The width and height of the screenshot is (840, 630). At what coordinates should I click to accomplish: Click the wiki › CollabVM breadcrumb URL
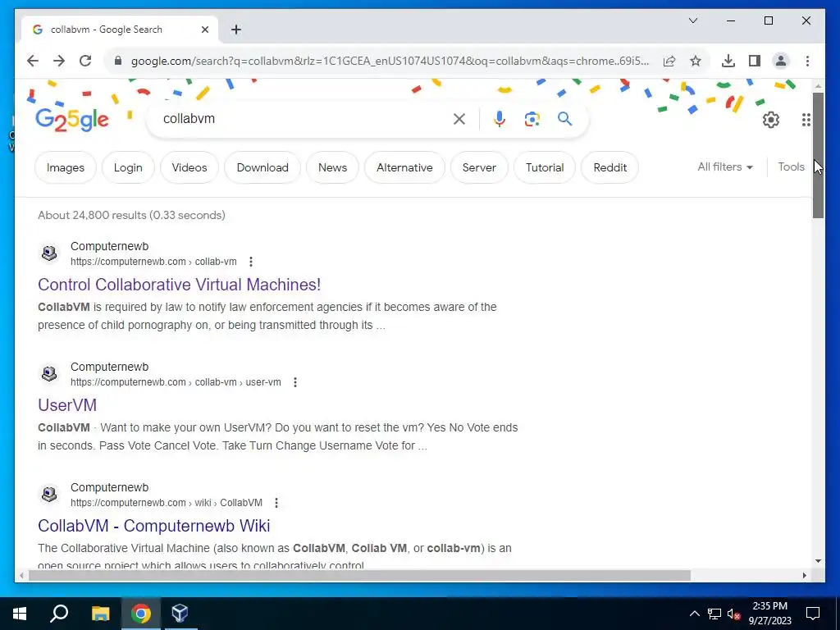click(x=166, y=503)
